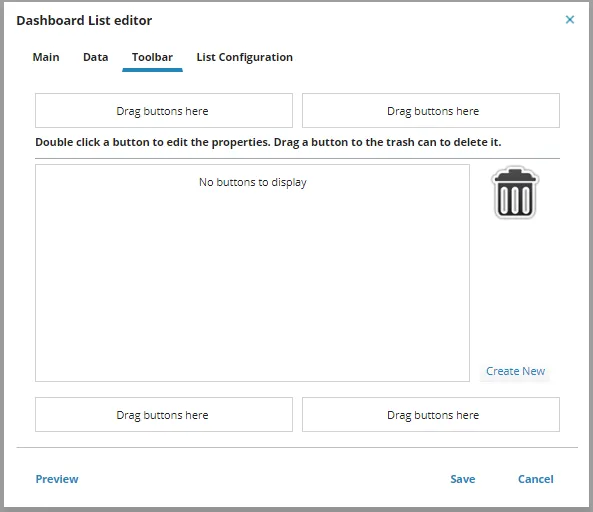Screen dimensions: 593x512
Task: Close the Dashboard List editor dialog
Action: point(570,20)
